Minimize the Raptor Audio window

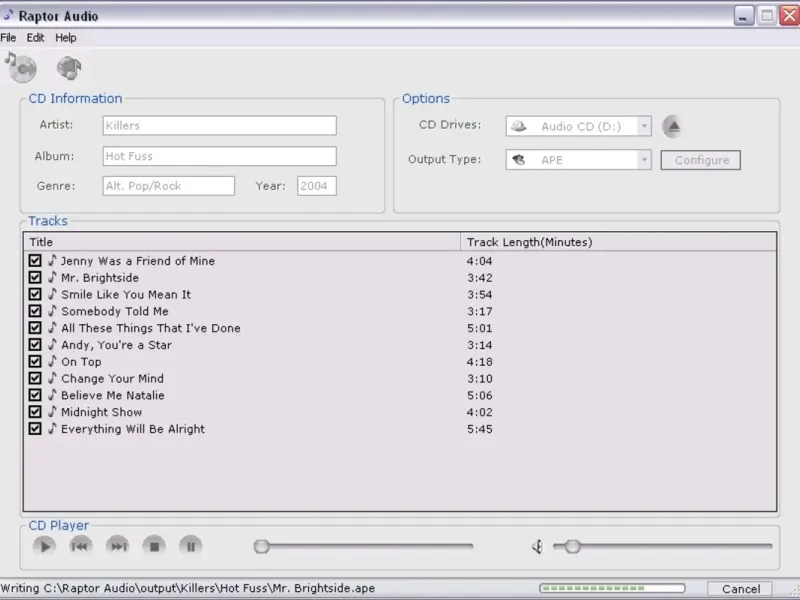click(744, 16)
